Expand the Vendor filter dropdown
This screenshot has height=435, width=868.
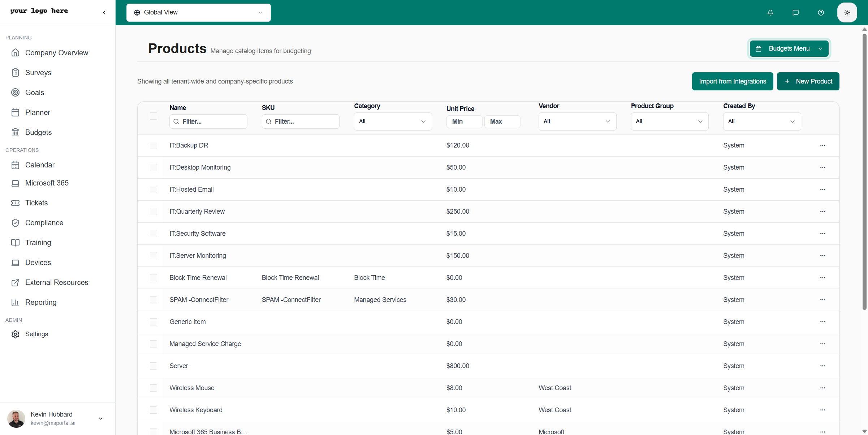(x=577, y=121)
